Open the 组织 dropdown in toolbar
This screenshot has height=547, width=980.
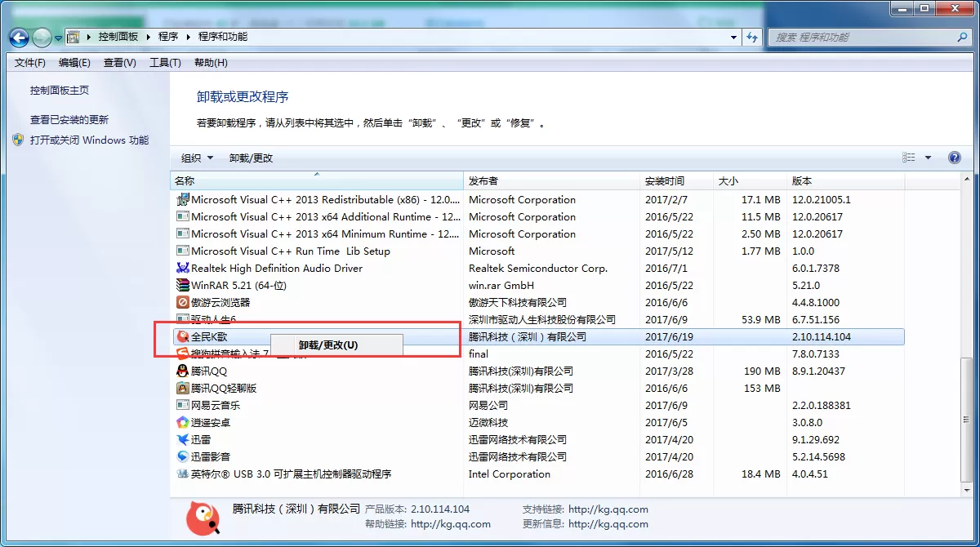197,158
